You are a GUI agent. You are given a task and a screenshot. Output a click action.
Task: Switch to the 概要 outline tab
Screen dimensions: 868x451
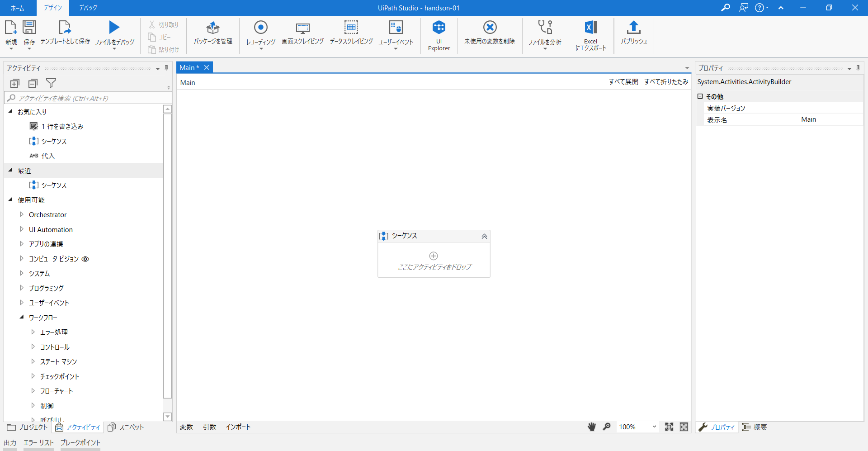755,427
